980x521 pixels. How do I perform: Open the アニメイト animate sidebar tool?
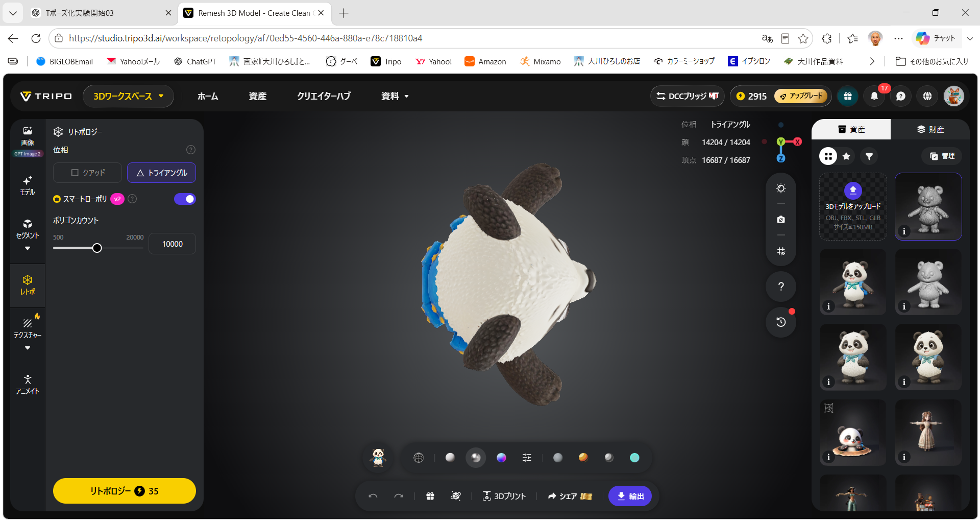coord(28,385)
